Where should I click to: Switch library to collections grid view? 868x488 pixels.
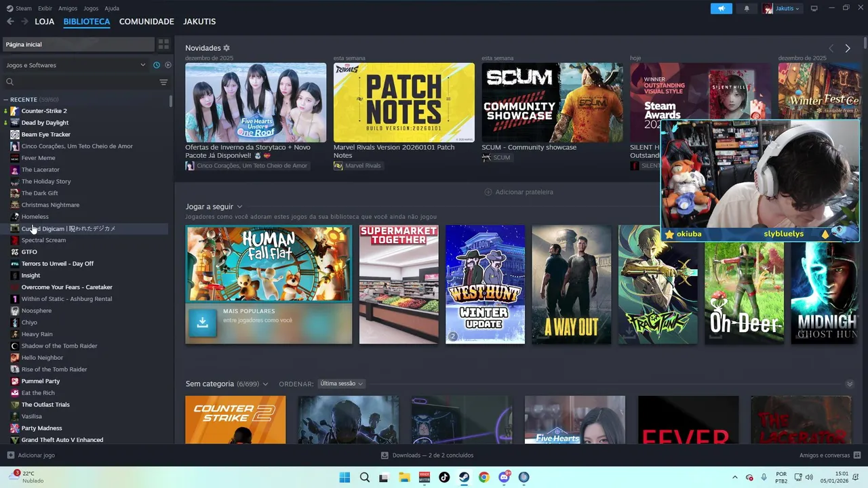pos(163,44)
